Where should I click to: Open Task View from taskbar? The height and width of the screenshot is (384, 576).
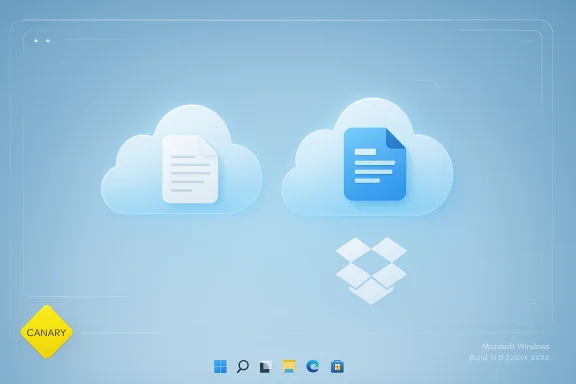(266, 367)
